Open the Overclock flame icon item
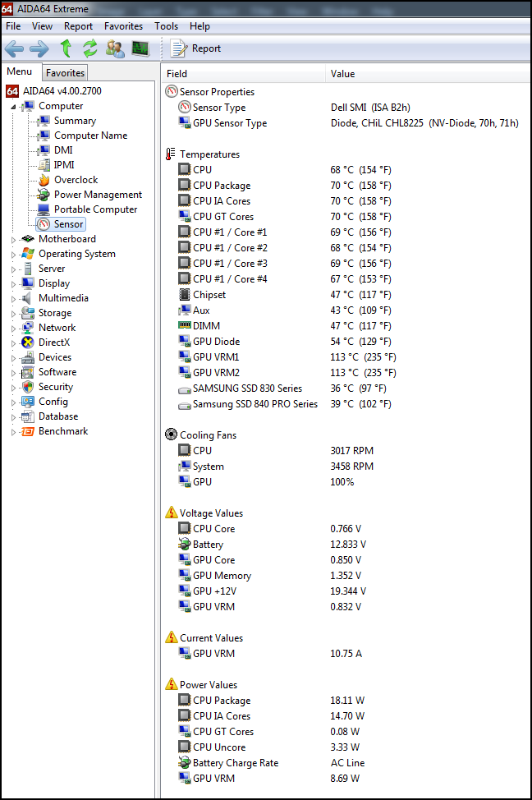 click(44, 180)
